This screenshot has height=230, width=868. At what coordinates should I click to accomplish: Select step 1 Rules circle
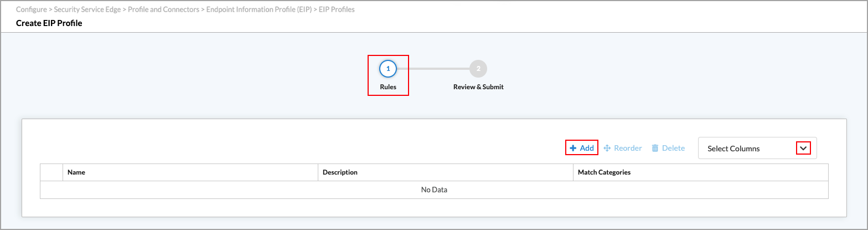point(388,69)
